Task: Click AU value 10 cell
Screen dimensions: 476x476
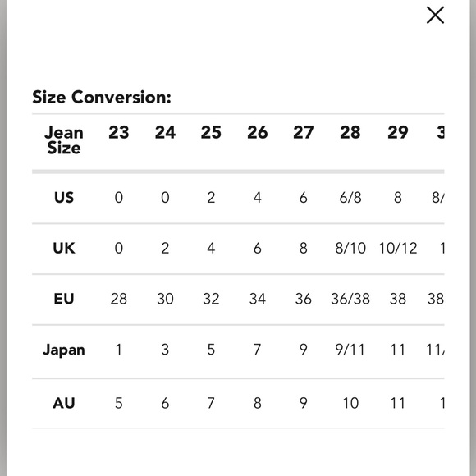Action: pos(350,404)
